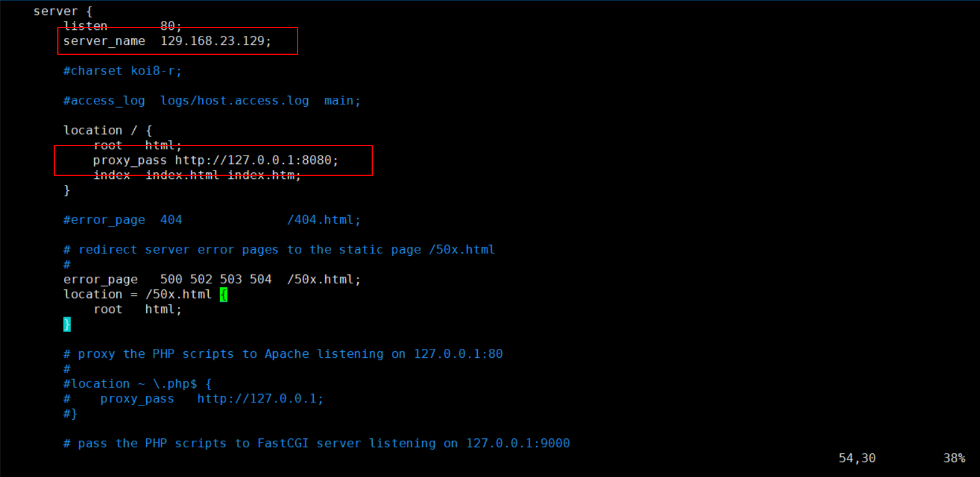
Task: Click the cursor position indicator 54,30
Action: [x=857, y=458]
